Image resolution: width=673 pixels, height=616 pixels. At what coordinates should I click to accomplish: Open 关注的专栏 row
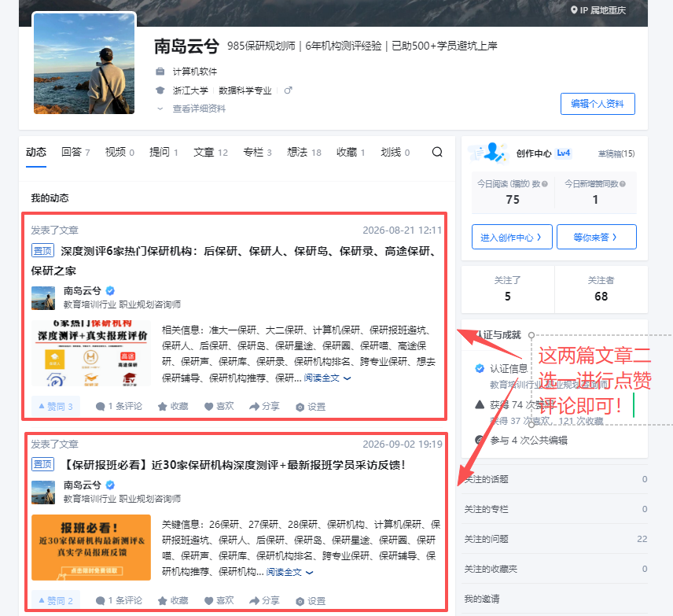(x=554, y=509)
